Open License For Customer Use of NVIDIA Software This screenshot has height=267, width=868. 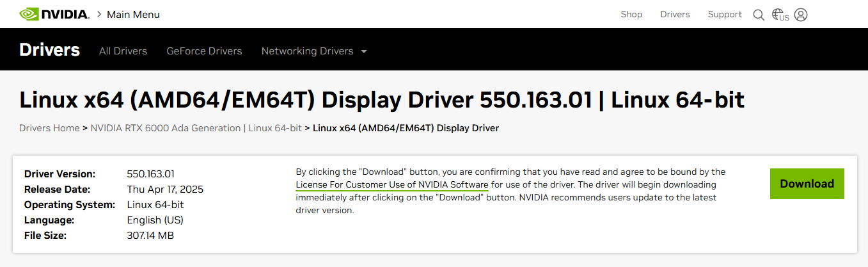[392, 184]
